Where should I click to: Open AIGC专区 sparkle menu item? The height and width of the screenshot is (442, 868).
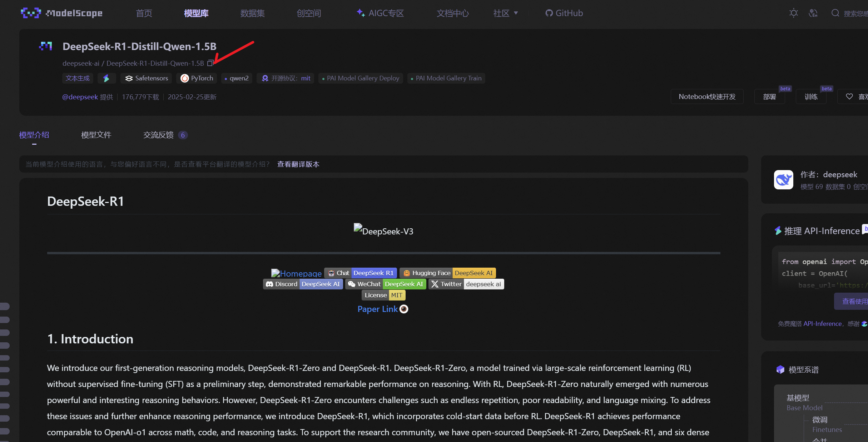click(x=380, y=13)
